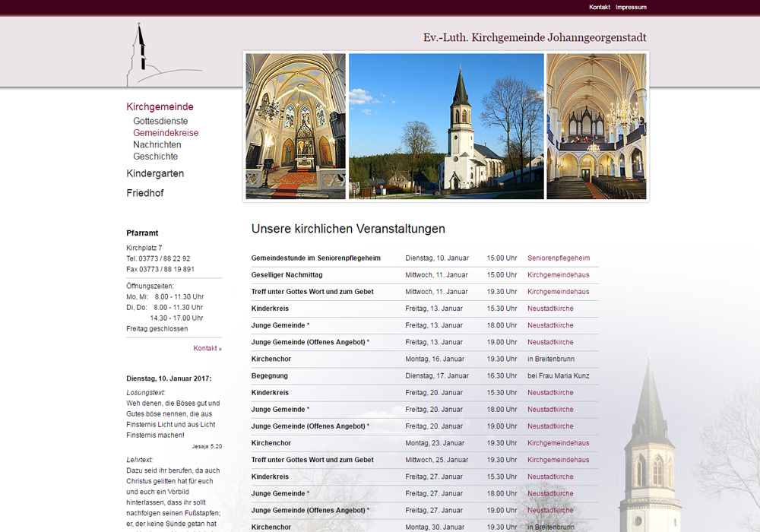The width and height of the screenshot is (760, 532).
Task: Click 'in Breitenbrunn' on the 16. Januar row
Action: (551, 359)
